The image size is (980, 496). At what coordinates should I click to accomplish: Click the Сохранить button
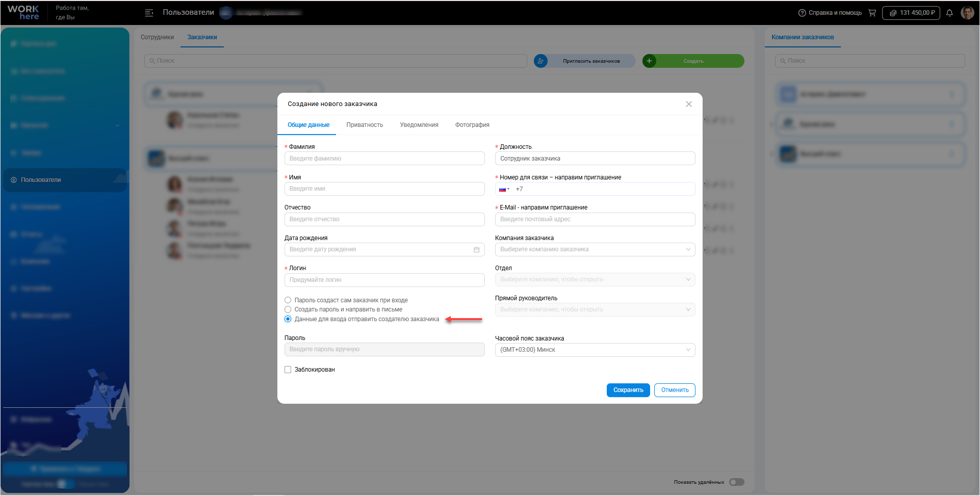click(x=628, y=390)
